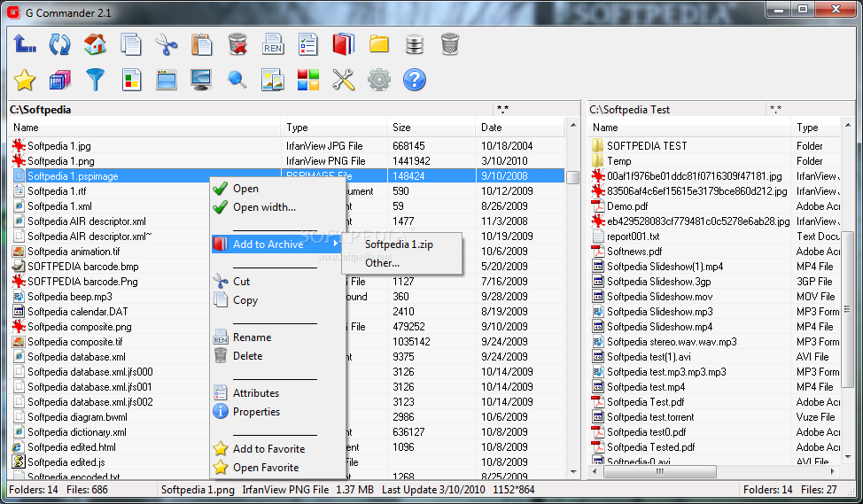Viewport: 863px width, 504px height.
Task: Expand the Add to Archive submenu
Action: (x=278, y=244)
